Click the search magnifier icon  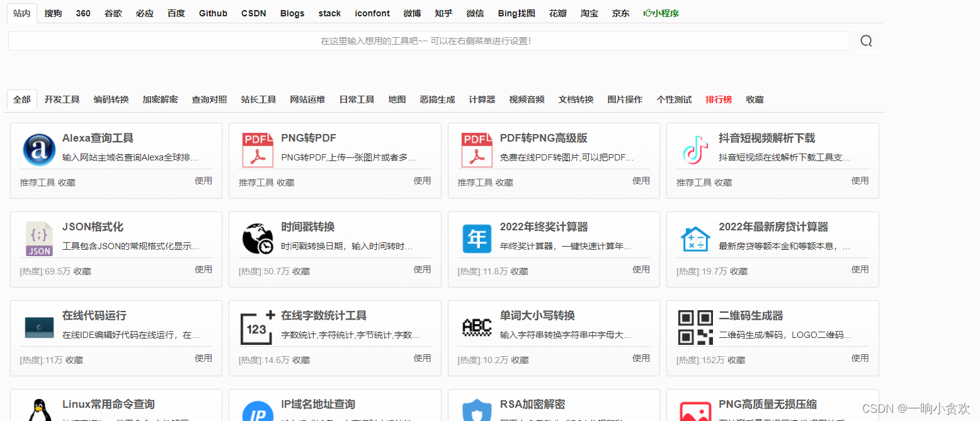[866, 40]
